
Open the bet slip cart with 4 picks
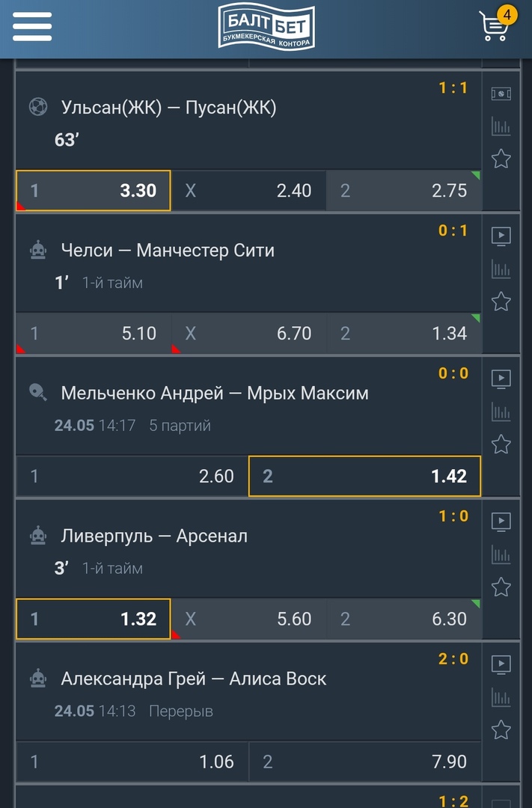pyautogui.click(x=493, y=25)
